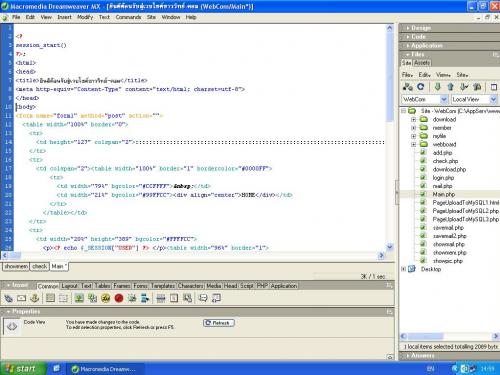This screenshot has height=375, width=500.
Task: Select login.php in the site tree
Action: click(443, 178)
